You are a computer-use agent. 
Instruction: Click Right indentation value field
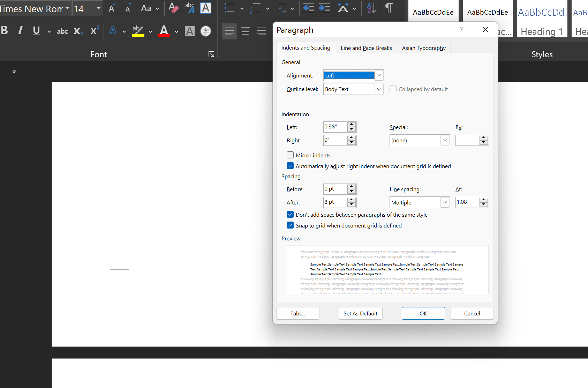[335, 140]
